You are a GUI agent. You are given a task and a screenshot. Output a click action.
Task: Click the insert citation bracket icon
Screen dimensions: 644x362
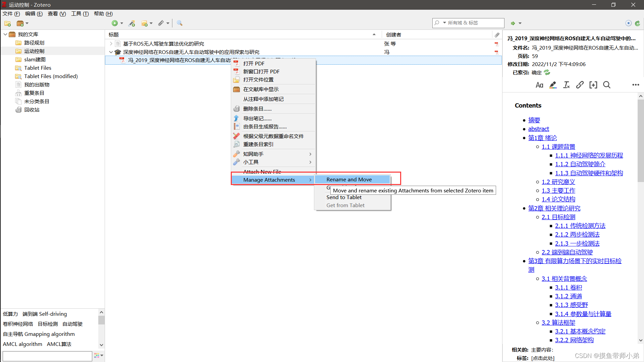tap(593, 85)
